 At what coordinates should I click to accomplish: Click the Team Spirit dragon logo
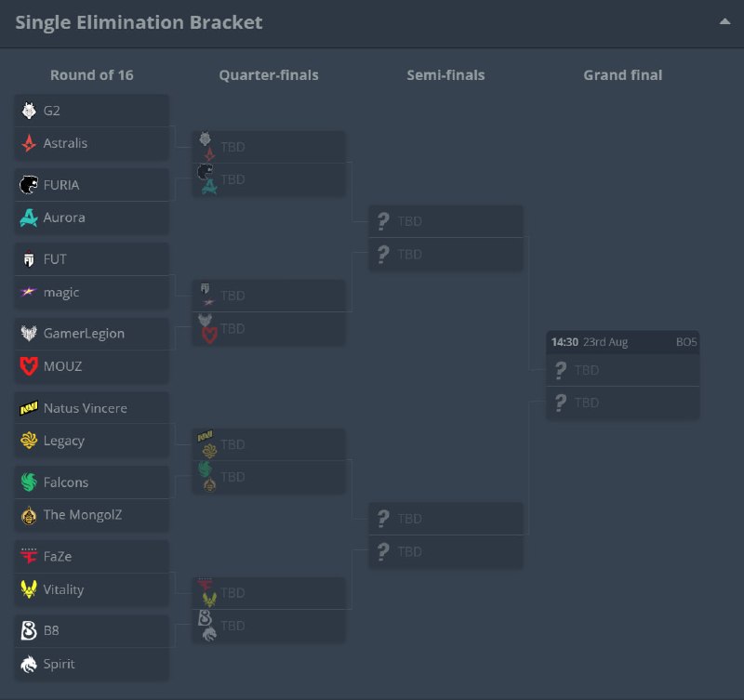click(29, 664)
